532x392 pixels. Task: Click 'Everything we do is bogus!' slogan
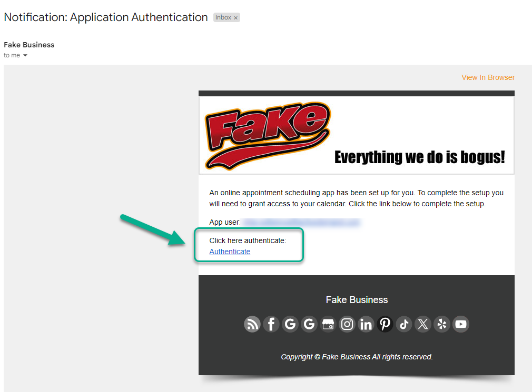click(420, 157)
